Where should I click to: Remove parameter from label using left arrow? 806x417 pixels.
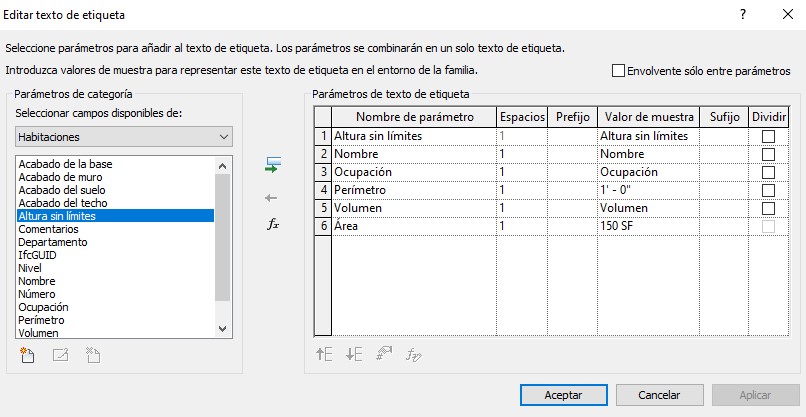[272, 197]
